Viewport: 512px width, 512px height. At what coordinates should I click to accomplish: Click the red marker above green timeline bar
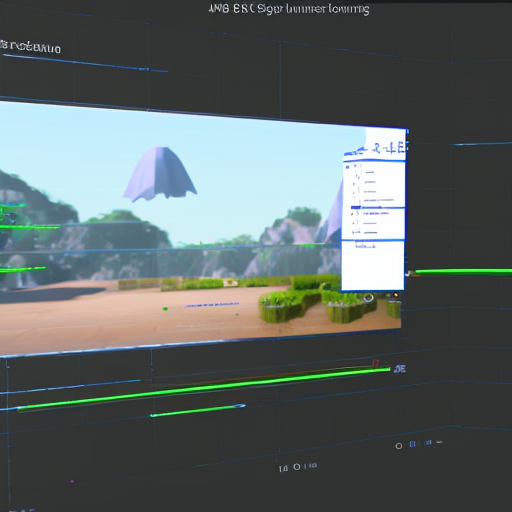click(376, 363)
